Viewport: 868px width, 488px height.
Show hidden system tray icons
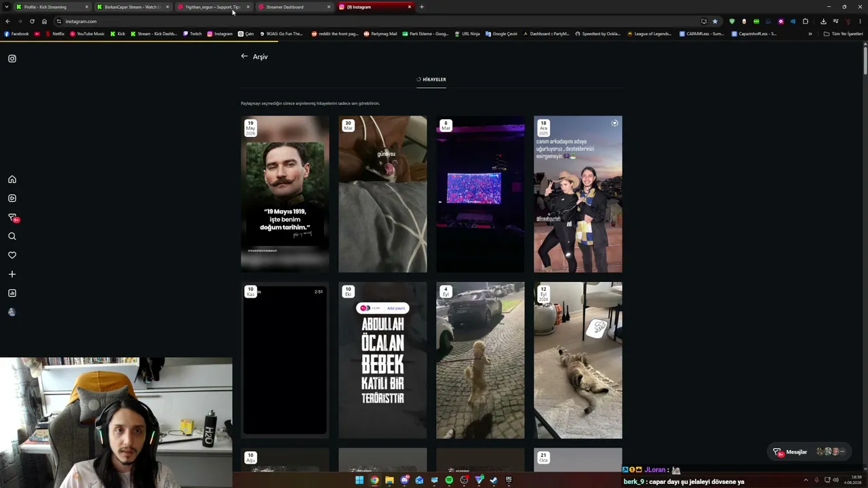[x=806, y=481]
